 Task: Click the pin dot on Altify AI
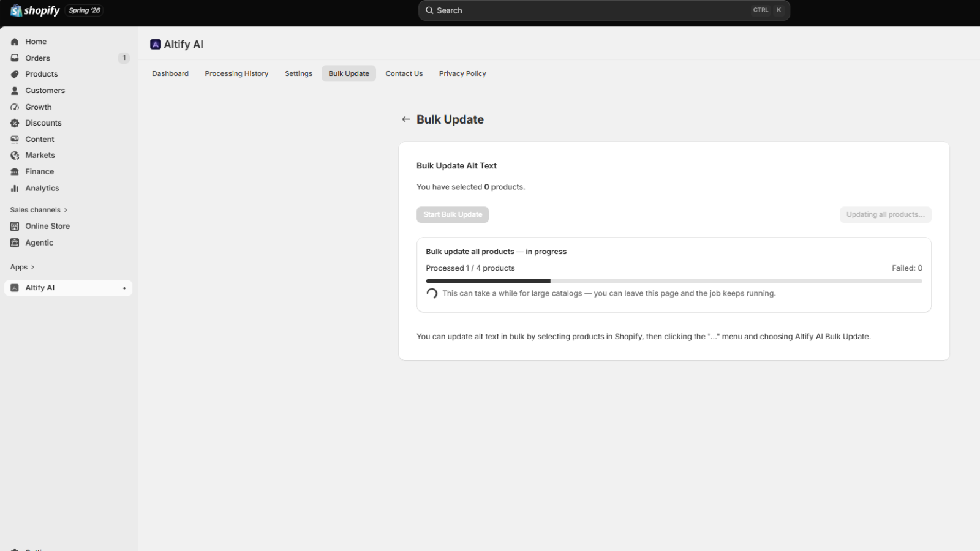pyautogui.click(x=124, y=288)
